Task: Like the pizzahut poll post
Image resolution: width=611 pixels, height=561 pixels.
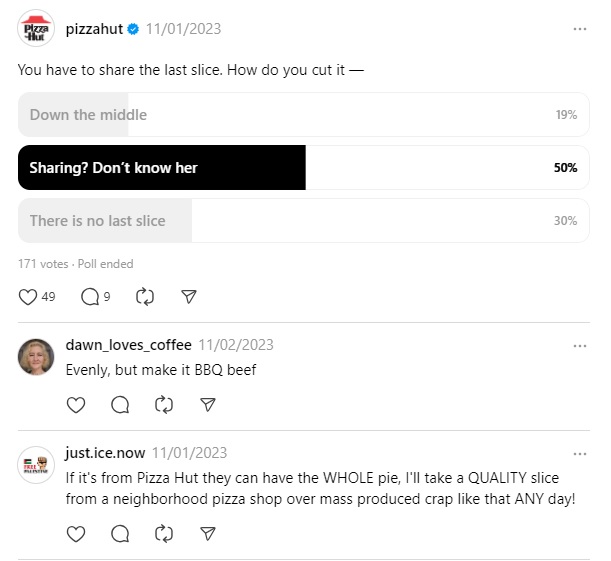Action: pos(28,297)
